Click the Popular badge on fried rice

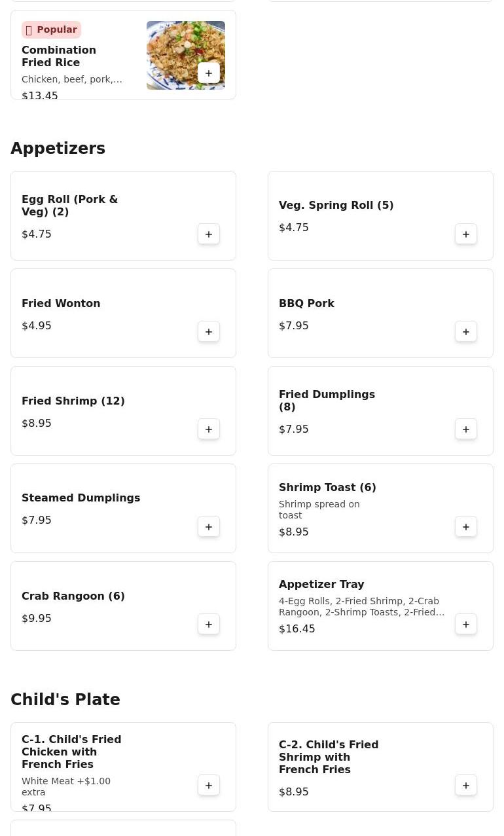[x=51, y=29]
